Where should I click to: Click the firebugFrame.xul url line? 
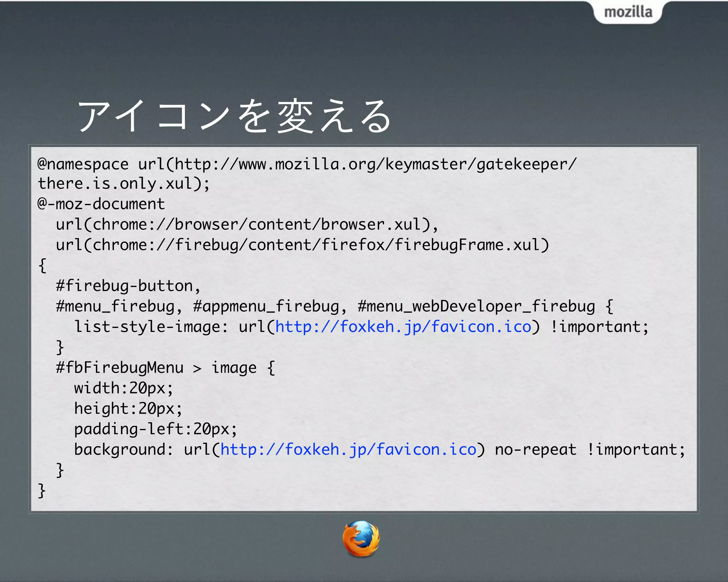pyautogui.click(x=303, y=245)
